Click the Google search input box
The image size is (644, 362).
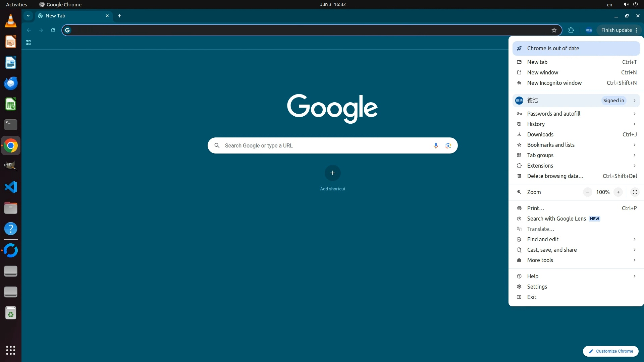[322, 145]
